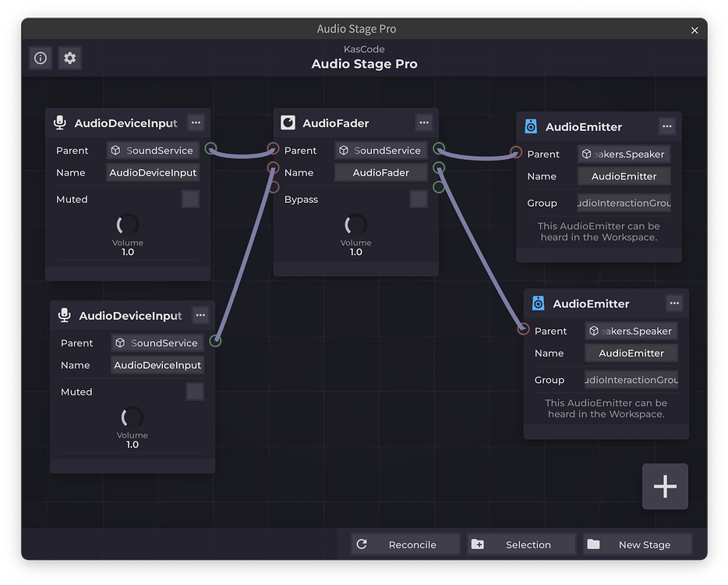Click the microphone icon on top AudioDeviceInput node

point(60,122)
